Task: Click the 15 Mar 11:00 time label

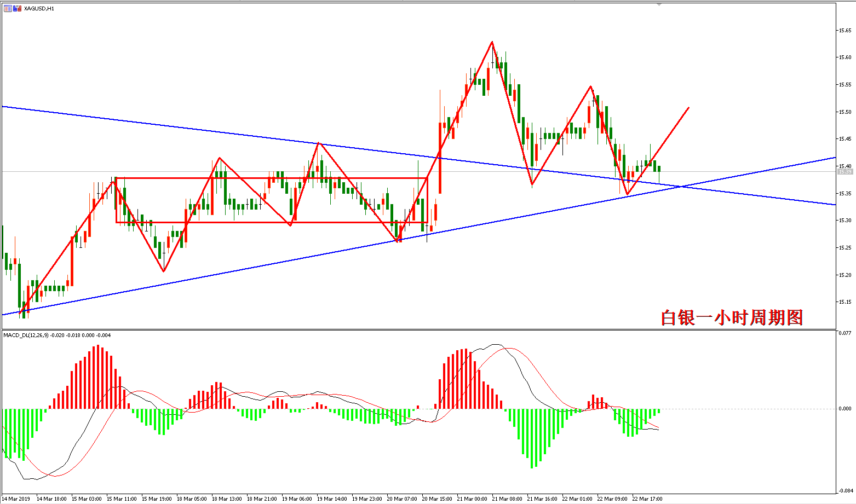Action: [122, 499]
